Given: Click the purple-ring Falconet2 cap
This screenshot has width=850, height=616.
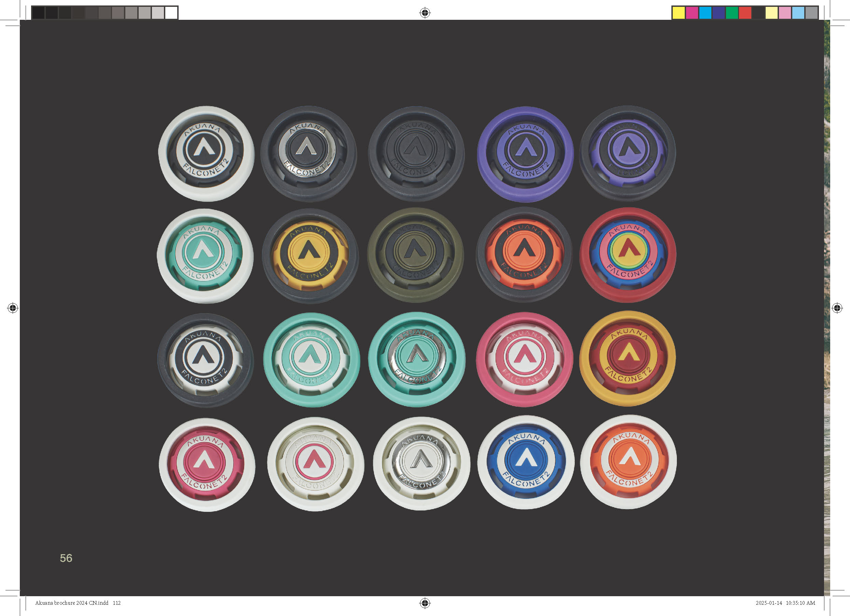Looking at the screenshot, I should 525,154.
